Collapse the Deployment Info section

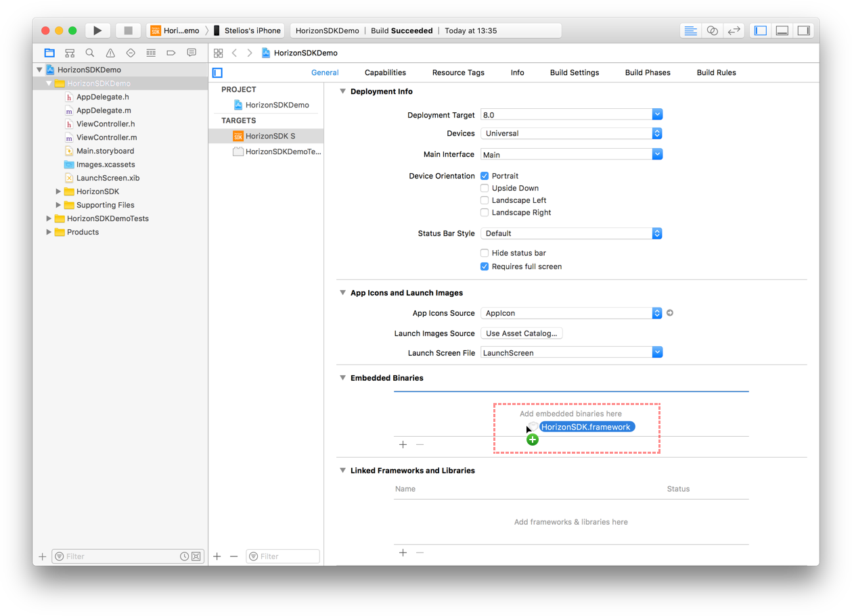click(342, 91)
